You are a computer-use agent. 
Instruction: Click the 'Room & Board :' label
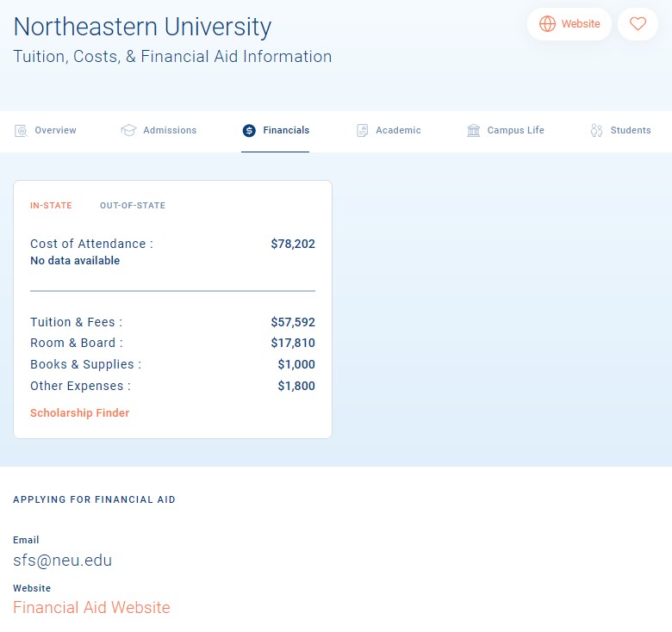77,343
